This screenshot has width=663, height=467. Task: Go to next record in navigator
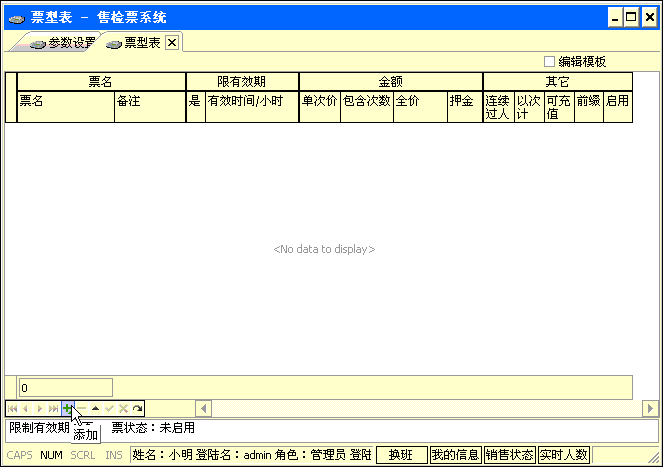click(40, 408)
